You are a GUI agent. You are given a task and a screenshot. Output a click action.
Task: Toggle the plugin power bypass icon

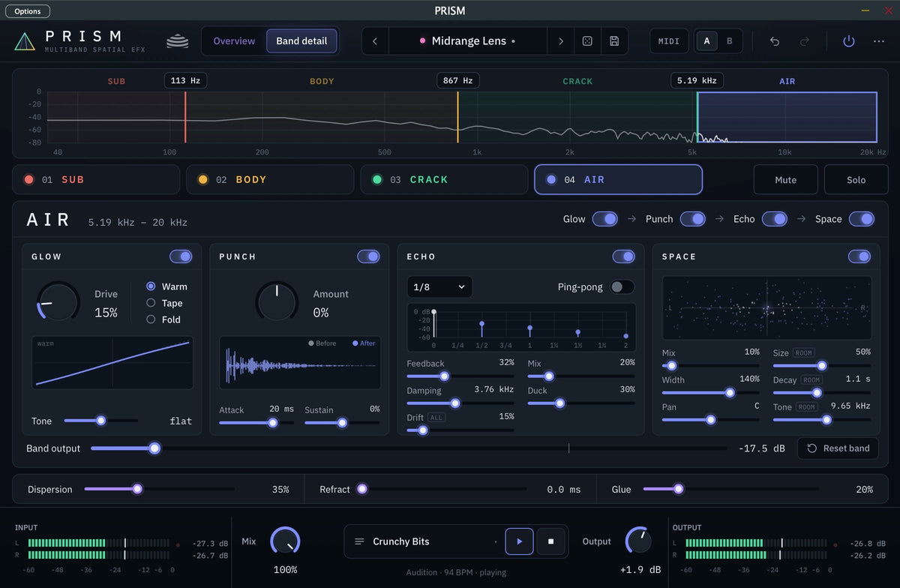(x=848, y=41)
